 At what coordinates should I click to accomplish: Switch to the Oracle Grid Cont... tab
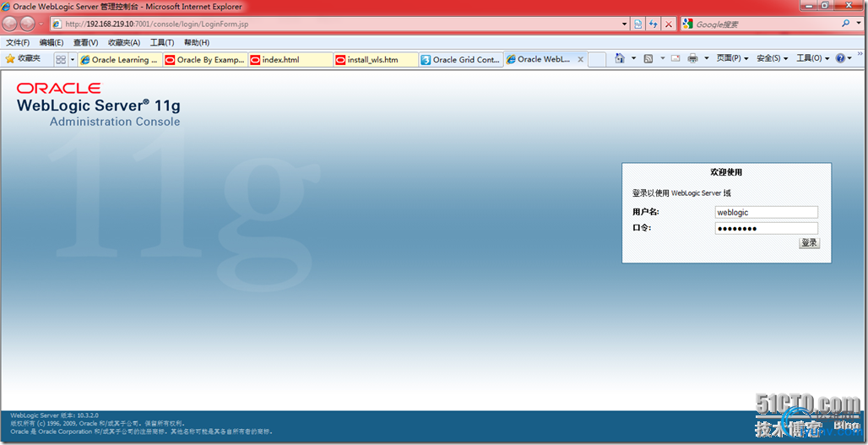click(x=461, y=60)
